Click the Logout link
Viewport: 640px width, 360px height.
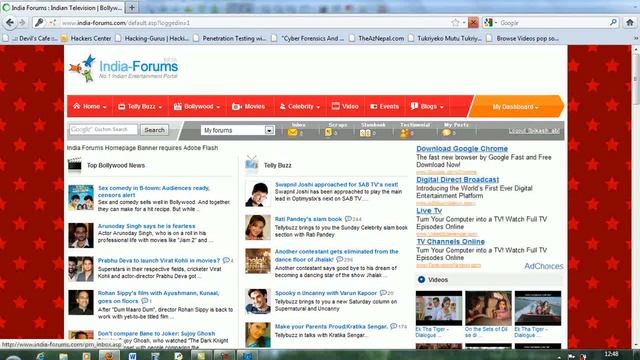coord(534,131)
